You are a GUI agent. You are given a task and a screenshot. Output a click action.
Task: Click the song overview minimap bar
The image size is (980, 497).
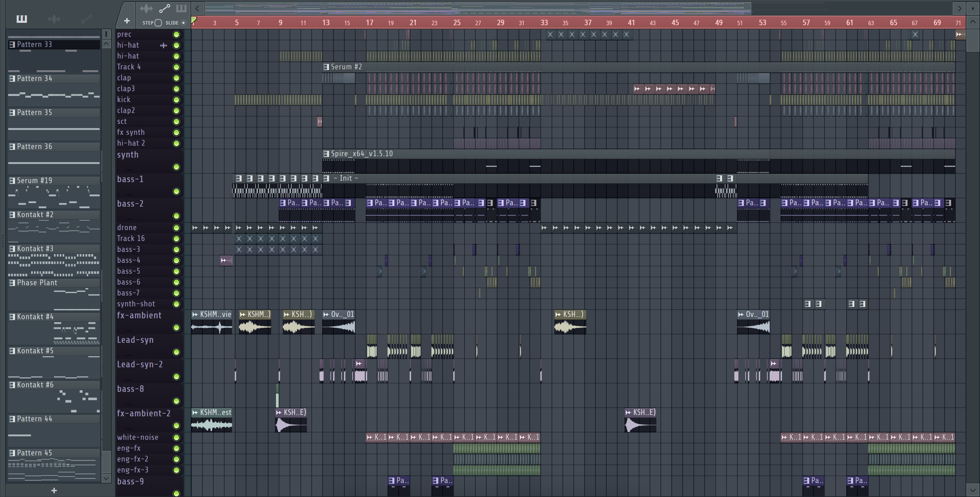(x=478, y=8)
